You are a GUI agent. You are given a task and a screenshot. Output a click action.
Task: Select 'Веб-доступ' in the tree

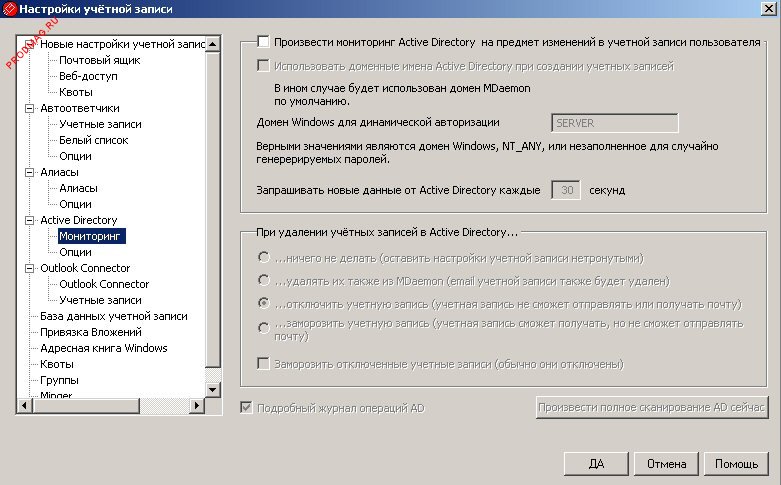[88, 76]
